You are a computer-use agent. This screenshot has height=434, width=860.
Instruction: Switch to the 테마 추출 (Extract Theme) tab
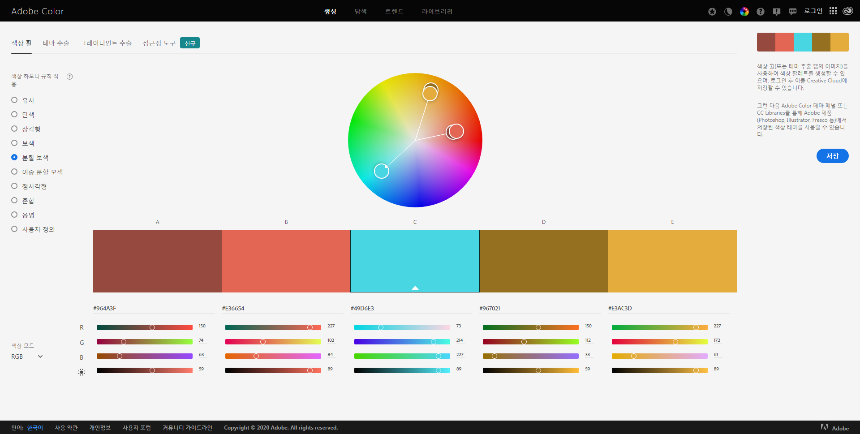click(56, 43)
